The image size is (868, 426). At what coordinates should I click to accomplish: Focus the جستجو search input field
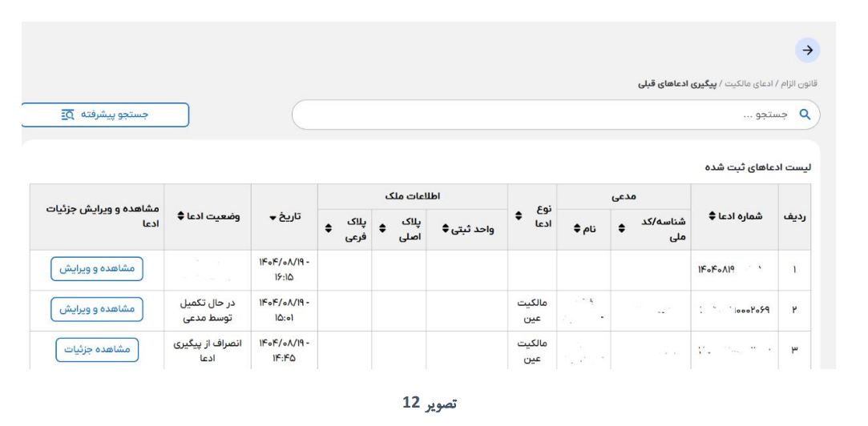pos(555,115)
